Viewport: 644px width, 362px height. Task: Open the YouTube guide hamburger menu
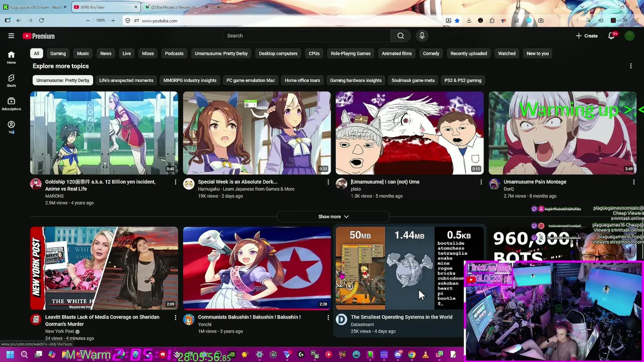11,36
